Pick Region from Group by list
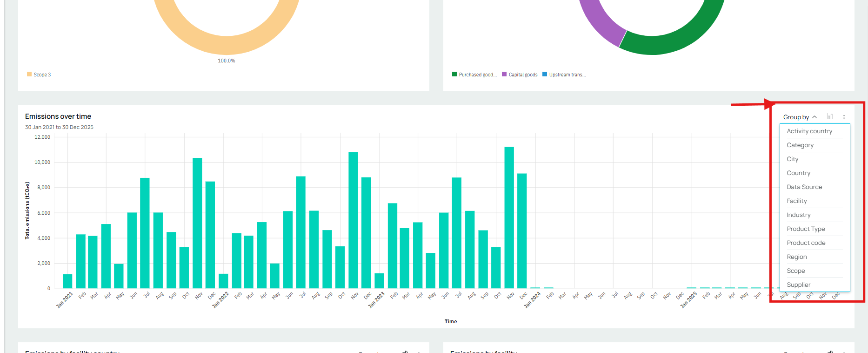 [x=797, y=257]
